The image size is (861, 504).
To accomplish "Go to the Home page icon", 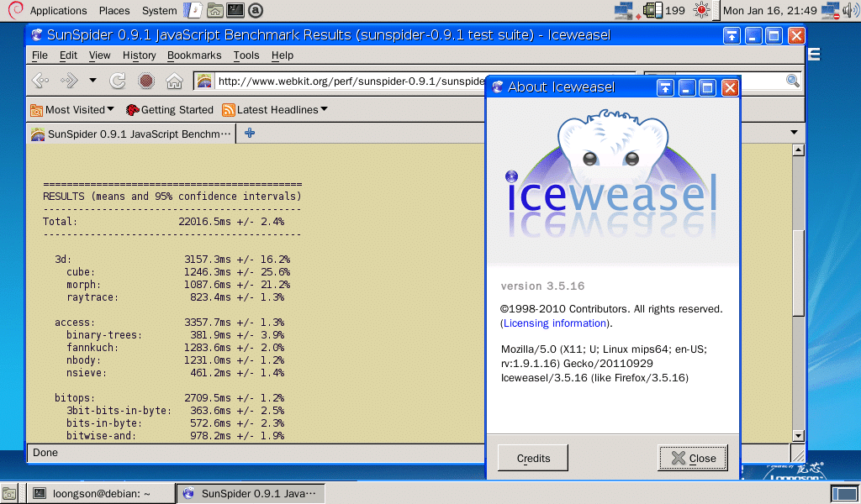I will coord(174,81).
